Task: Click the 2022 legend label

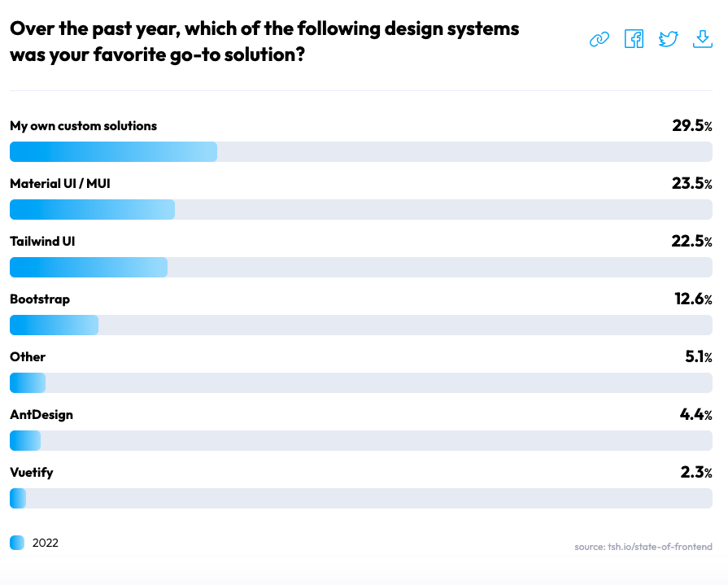Action: pos(45,543)
